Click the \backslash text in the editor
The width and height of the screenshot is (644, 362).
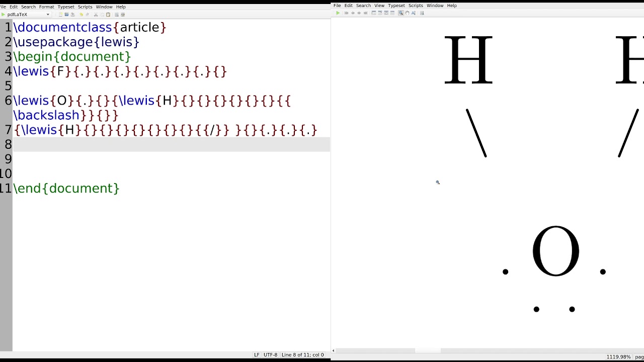click(x=46, y=115)
